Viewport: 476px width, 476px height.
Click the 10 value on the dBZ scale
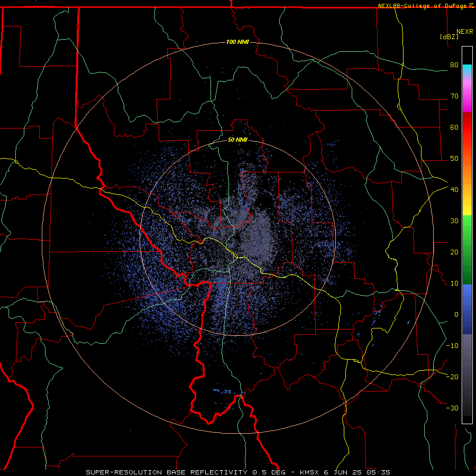[454, 283]
